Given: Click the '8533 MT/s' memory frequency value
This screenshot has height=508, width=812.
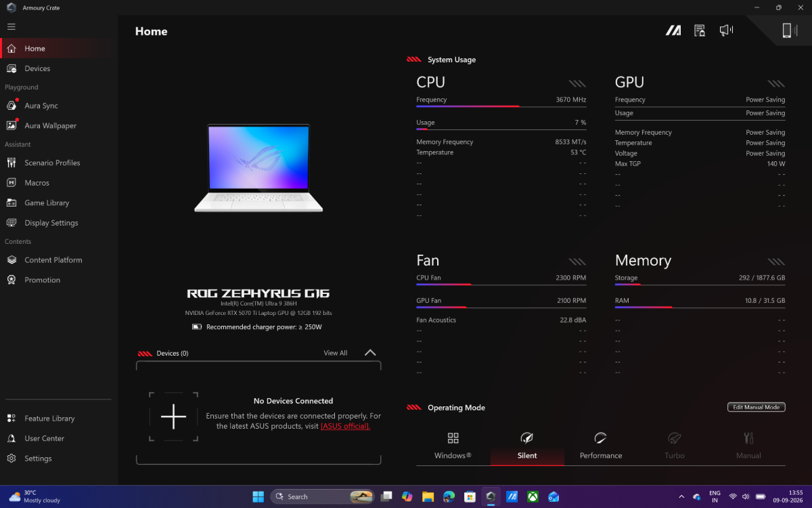Looking at the screenshot, I should click(570, 142).
